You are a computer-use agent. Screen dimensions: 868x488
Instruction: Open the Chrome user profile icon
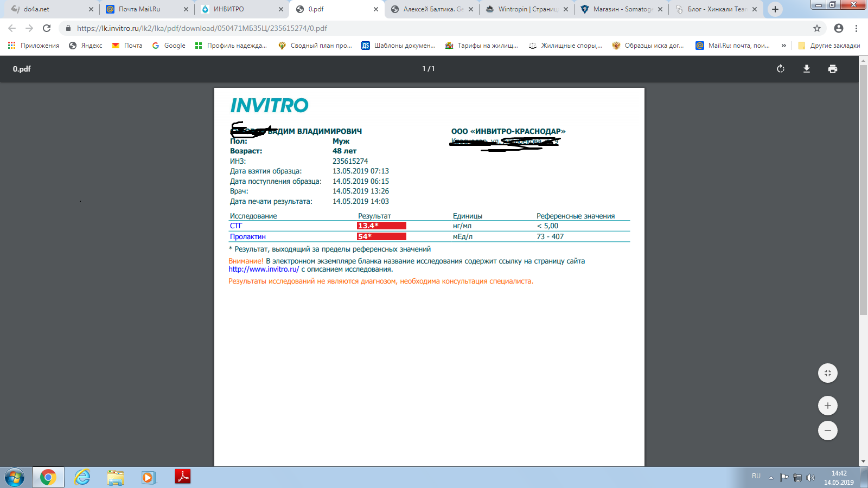[839, 28]
